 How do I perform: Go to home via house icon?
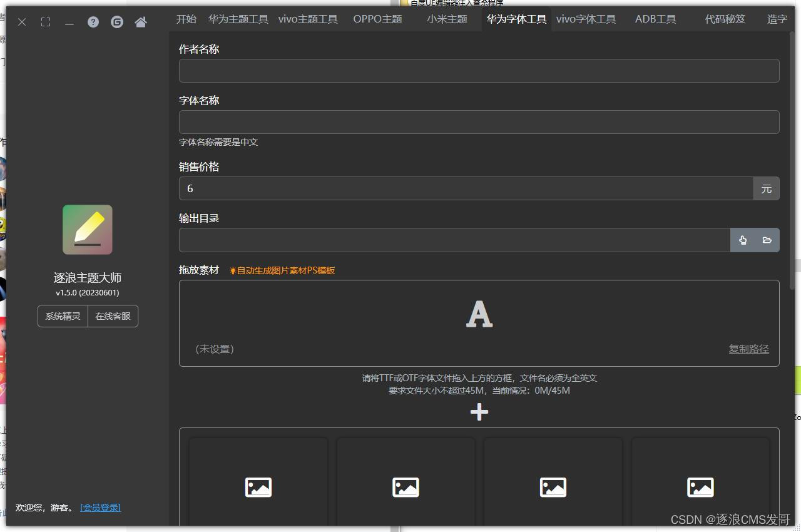click(x=141, y=22)
